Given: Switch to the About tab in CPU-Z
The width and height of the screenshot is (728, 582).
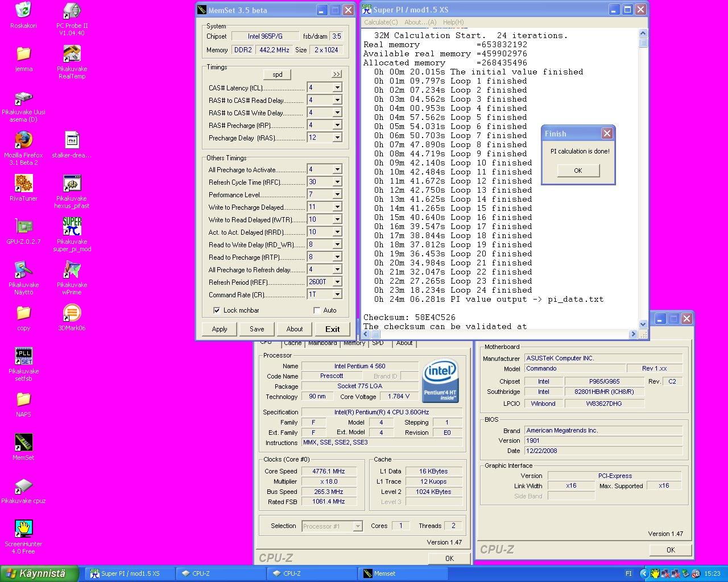Looking at the screenshot, I should click(404, 343).
